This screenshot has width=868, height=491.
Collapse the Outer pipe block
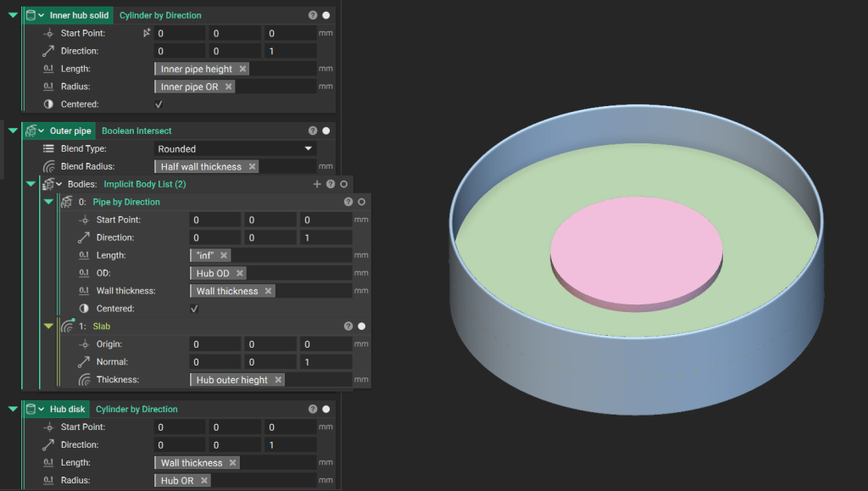coord(13,131)
